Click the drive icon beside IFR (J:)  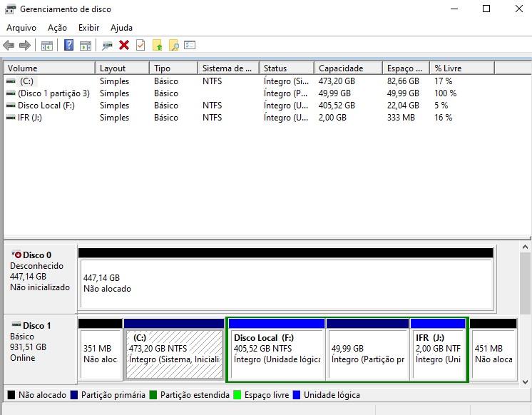11,118
